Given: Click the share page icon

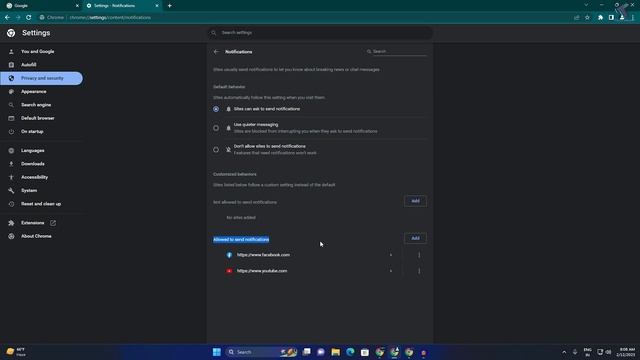Looking at the screenshot, I should 577,18.
